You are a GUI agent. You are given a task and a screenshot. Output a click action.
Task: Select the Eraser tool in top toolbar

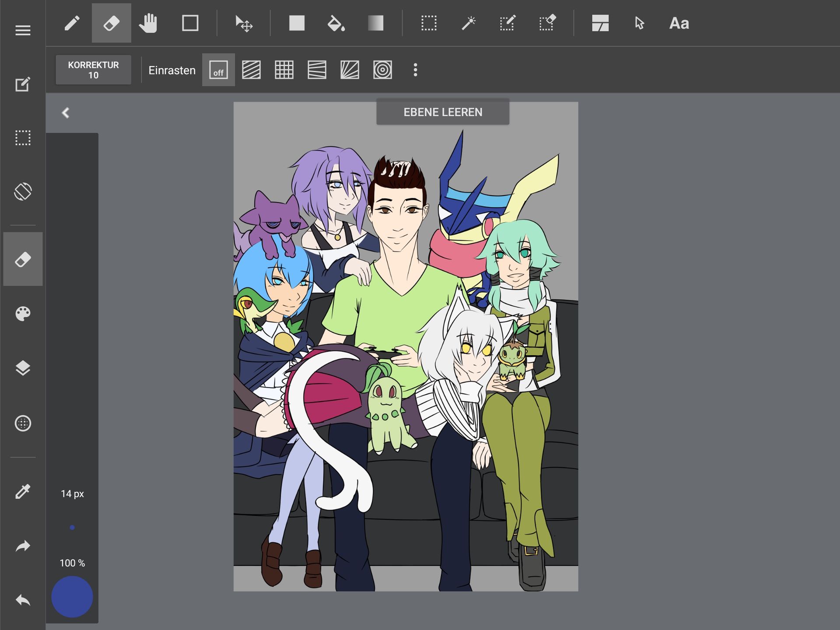pos(111,23)
